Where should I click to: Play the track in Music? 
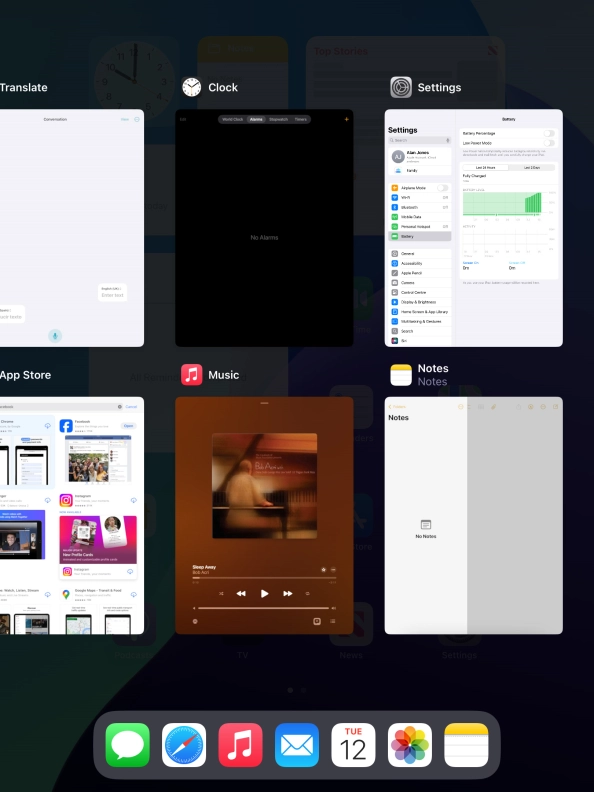tap(264, 593)
